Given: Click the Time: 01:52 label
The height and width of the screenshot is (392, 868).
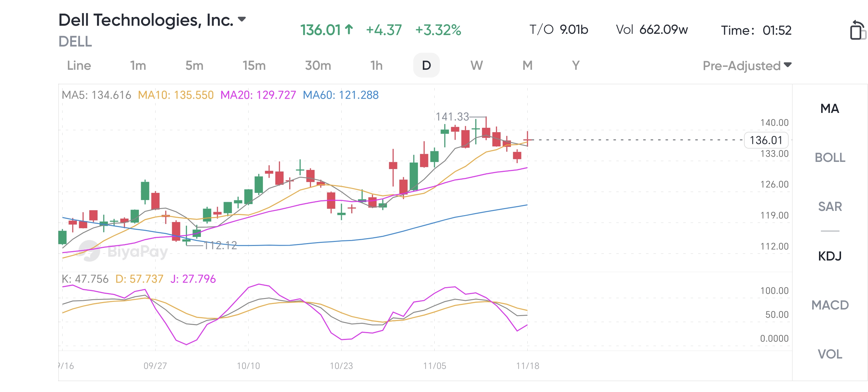Looking at the screenshot, I should tap(756, 30).
